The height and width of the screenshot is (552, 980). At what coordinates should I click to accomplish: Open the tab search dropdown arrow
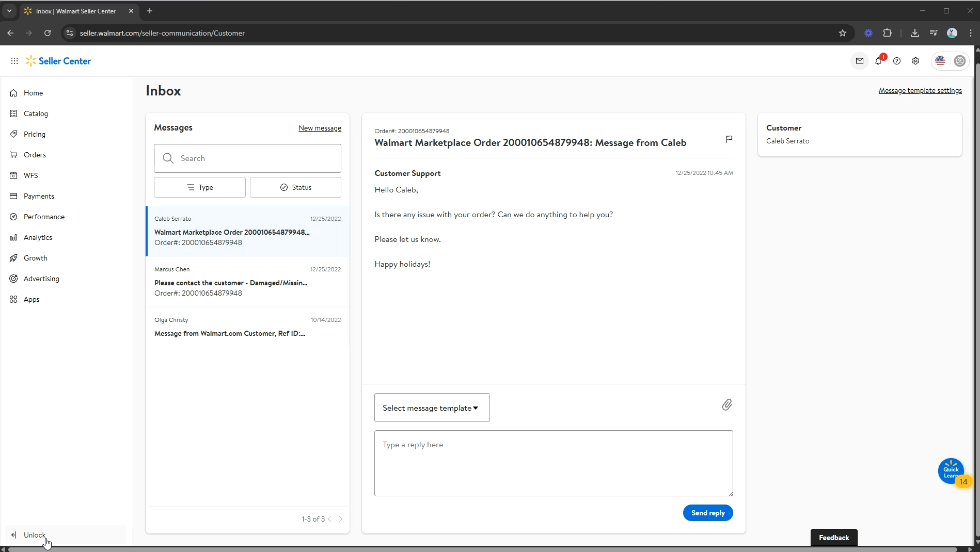coord(9,11)
